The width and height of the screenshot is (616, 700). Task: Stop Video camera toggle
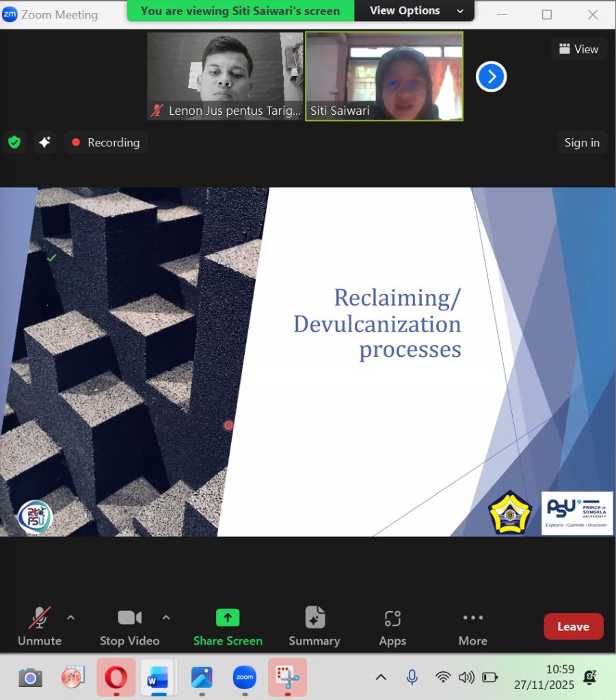pyautogui.click(x=129, y=626)
